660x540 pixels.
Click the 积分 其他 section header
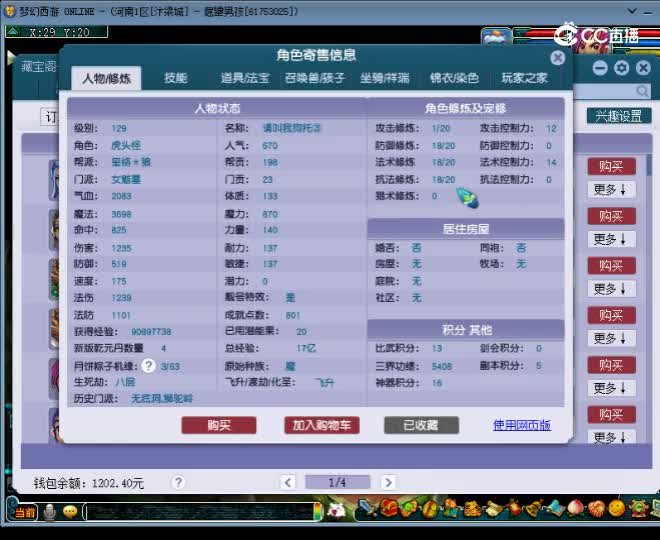tap(466, 330)
